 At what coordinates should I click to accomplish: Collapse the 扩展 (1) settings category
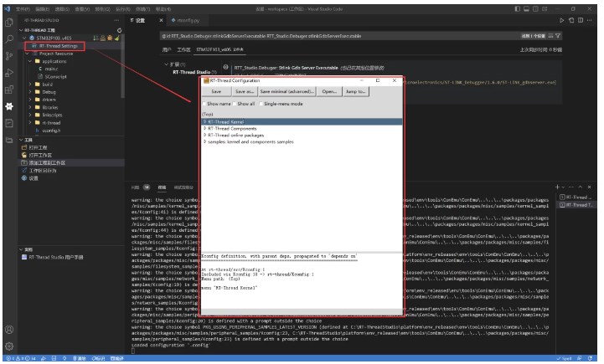coord(167,64)
